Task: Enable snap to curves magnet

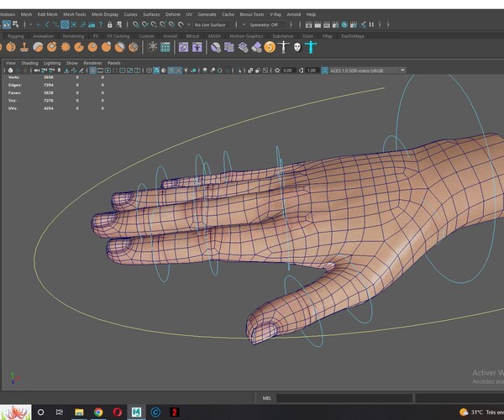Action: click(145, 24)
